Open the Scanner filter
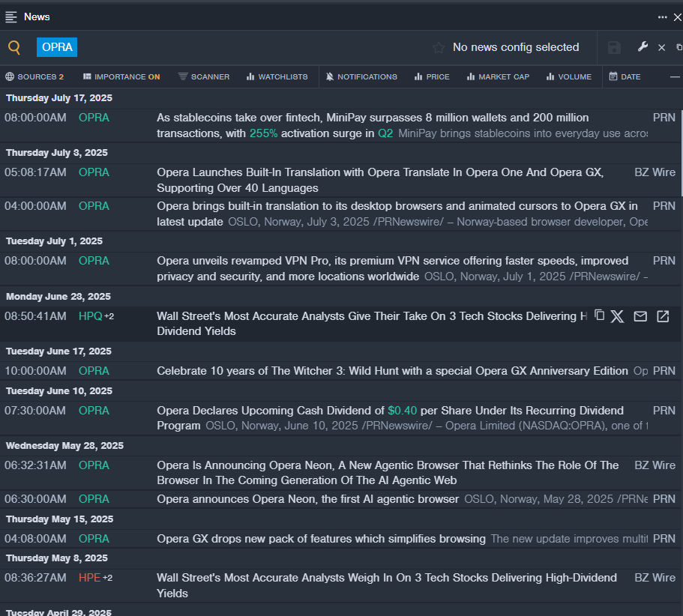This screenshot has height=616, width=683. click(203, 76)
